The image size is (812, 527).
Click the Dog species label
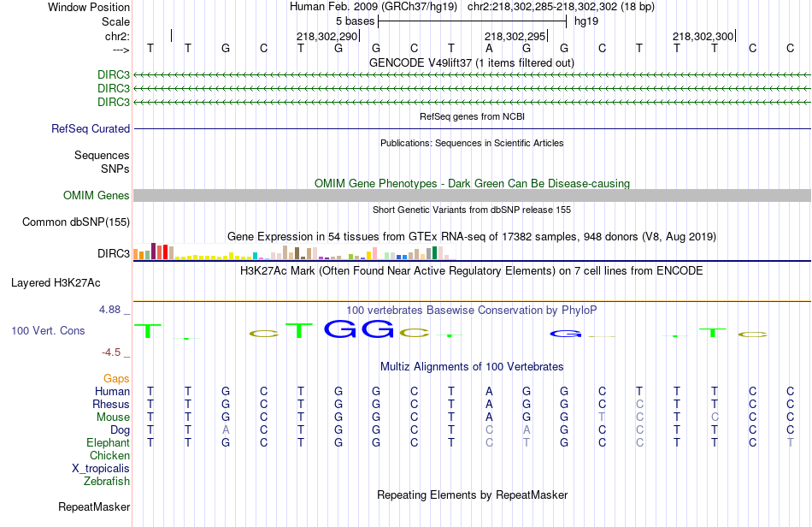(x=120, y=430)
